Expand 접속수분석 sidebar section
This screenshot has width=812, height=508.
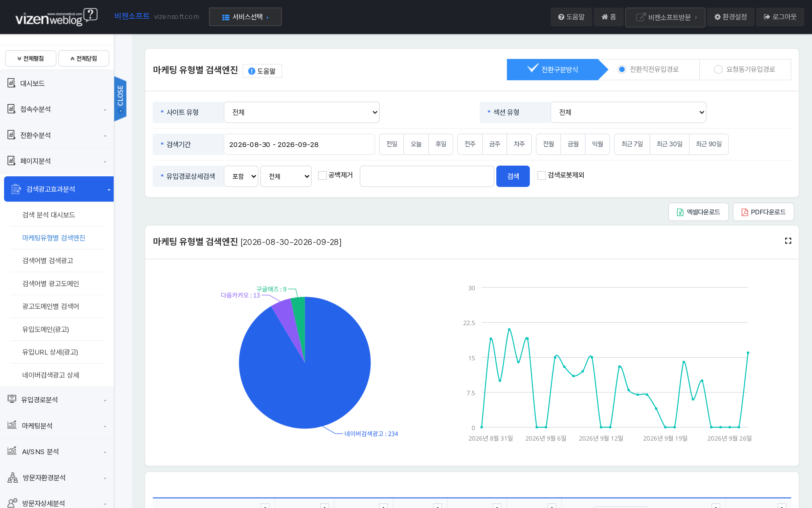(x=57, y=109)
